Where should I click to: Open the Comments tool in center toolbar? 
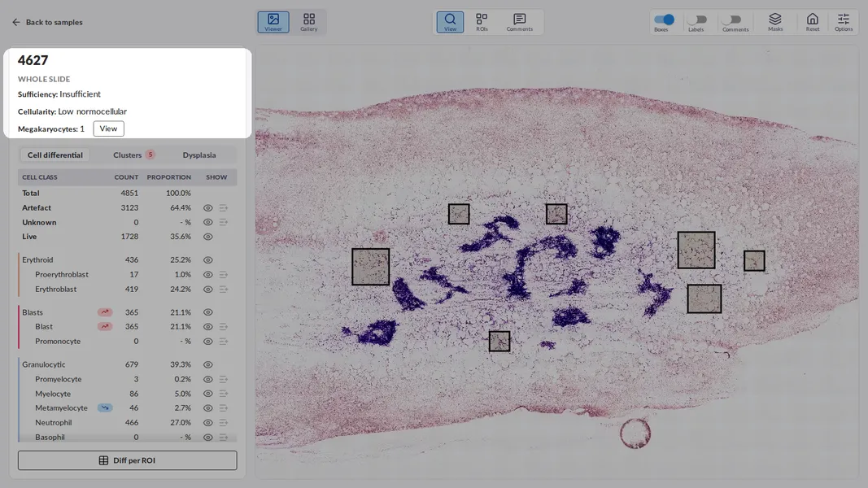pyautogui.click(x=519, y=22)
